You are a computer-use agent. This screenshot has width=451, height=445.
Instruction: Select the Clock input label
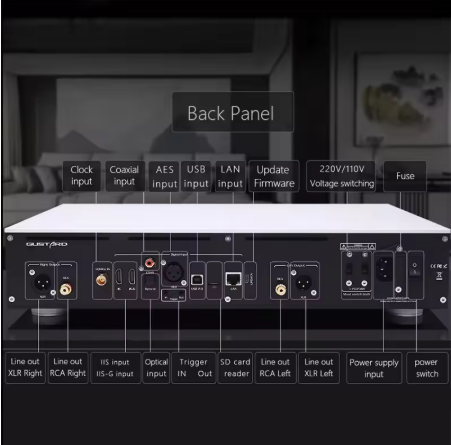[82, 176]
